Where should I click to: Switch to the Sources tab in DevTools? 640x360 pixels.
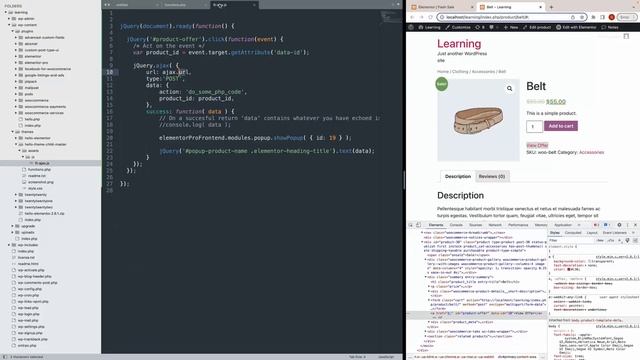tap(475, 225)
